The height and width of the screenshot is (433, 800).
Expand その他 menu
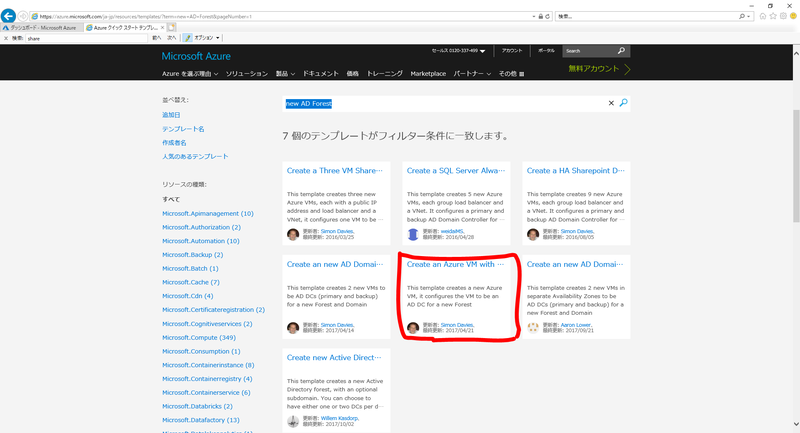tap(511, 74)
